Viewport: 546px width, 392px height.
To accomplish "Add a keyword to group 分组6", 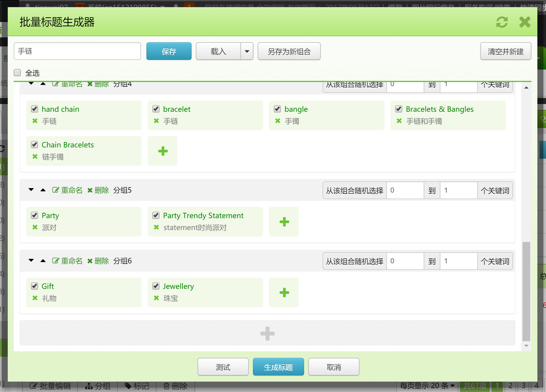I will [x=284, y=292].
